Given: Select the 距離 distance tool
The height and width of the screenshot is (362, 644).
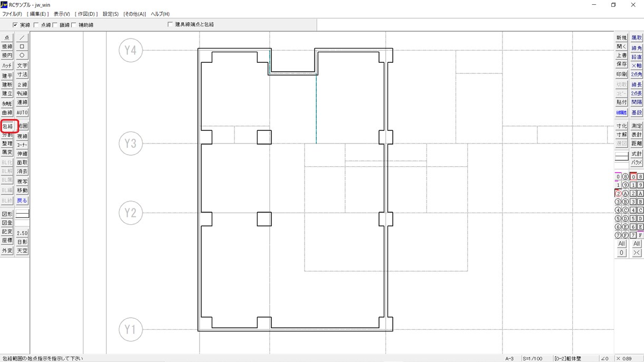Looking at the screenshot, I should [x=637, y=144].
